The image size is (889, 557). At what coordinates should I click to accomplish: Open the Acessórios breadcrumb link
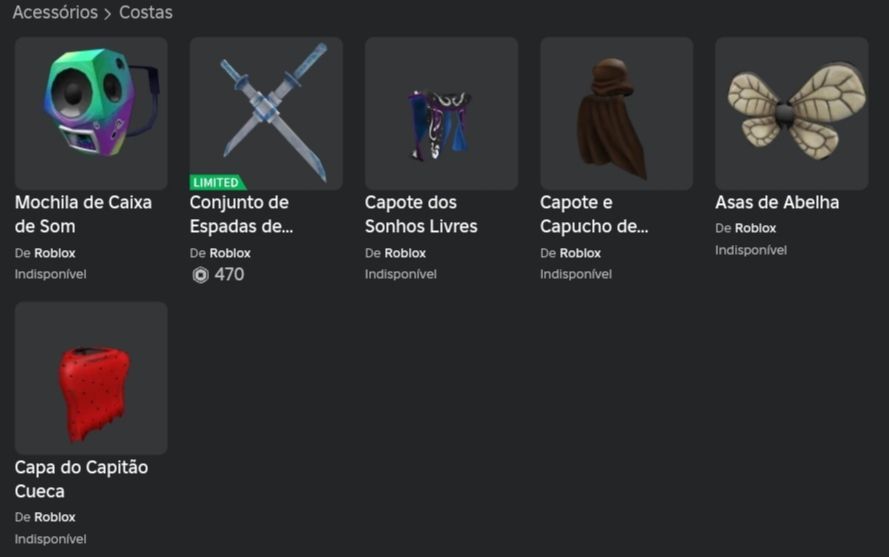[55, 12]
